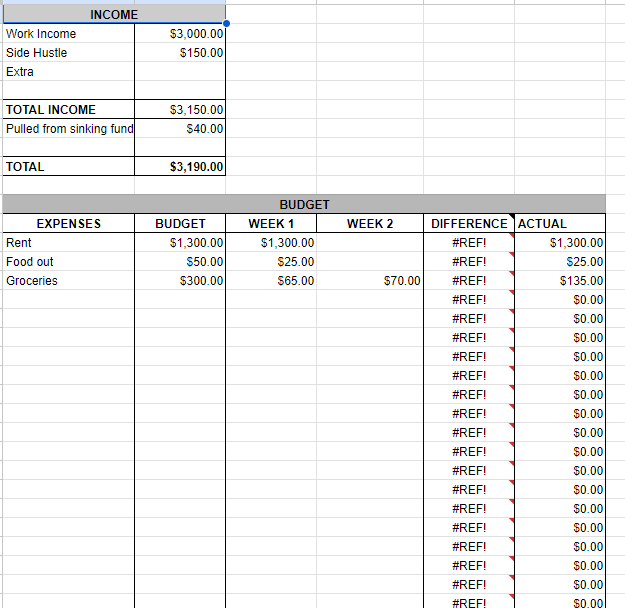
Task: Click the blue selection fill handle dot
Action: pos(226,24)
